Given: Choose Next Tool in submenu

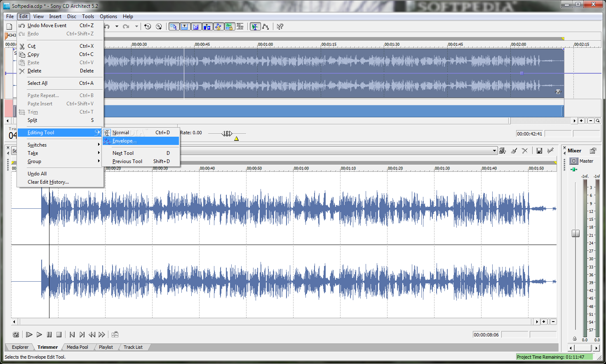Looking at the screenshot, I should click(x=141, y=153).
